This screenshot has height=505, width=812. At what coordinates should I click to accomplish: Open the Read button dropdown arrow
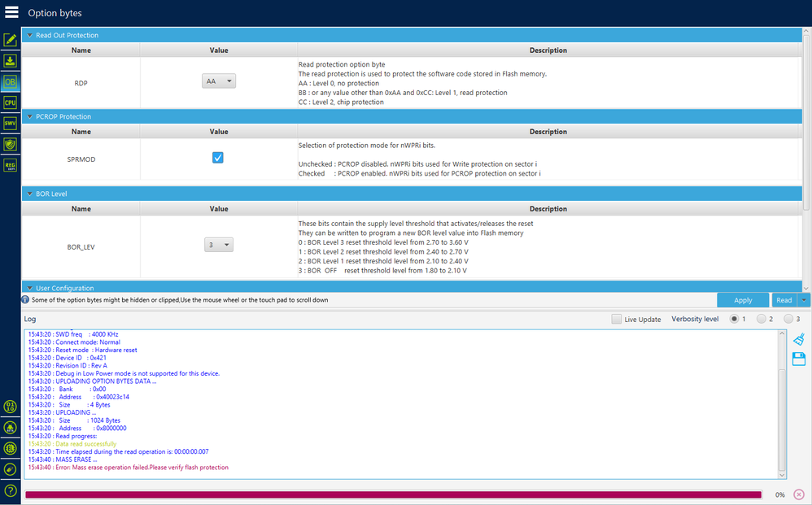click(804, 299)
